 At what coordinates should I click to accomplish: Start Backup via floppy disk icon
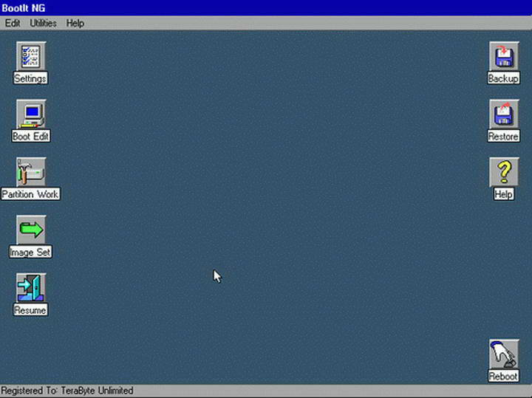504,56
